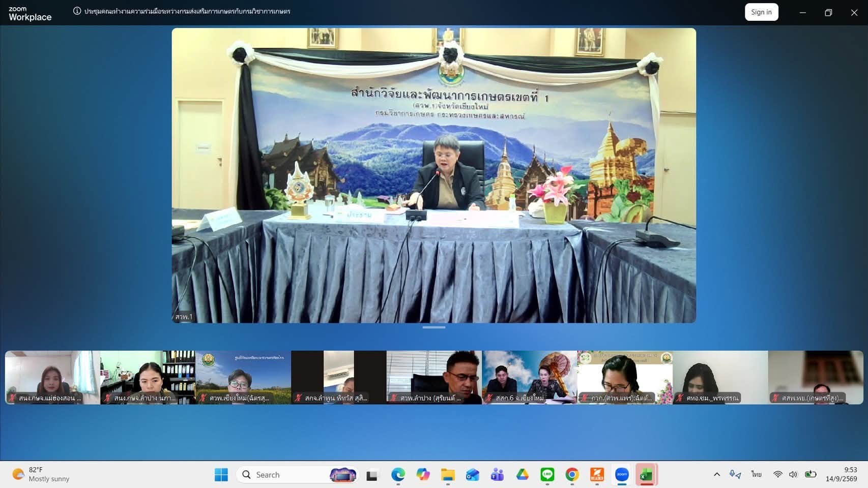Open the clock and date flyout

tap(842, 474)
